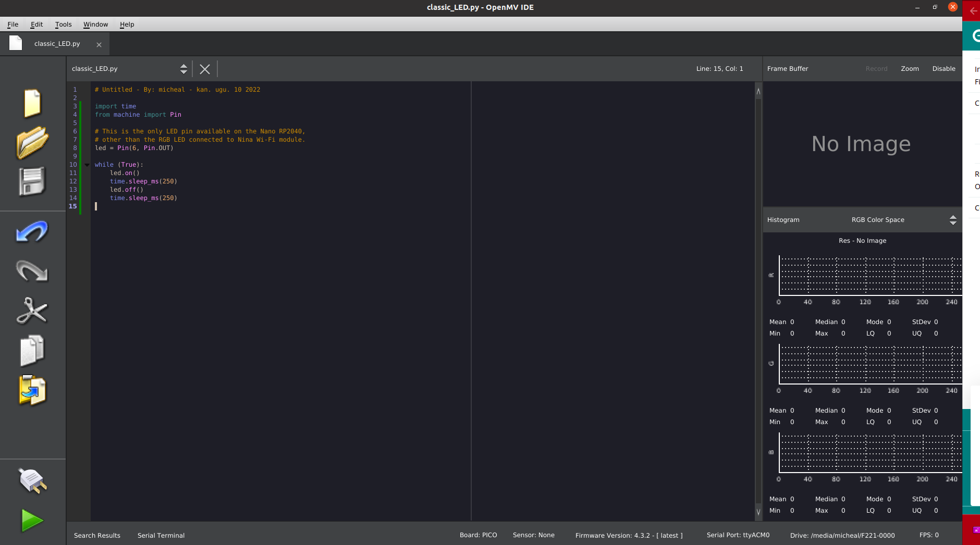Undo the last edit with the Undo arrow
This screenshot has width=980, height=545.
click(x=32, y=232)
